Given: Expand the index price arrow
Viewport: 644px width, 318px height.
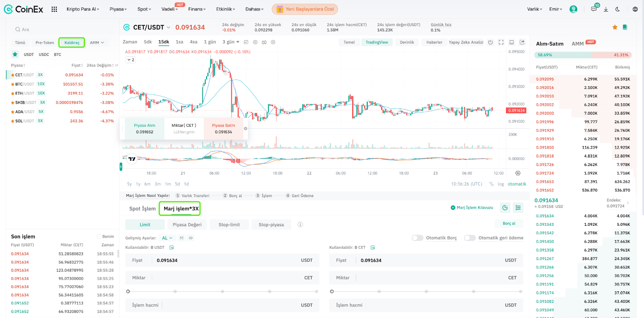Looking at the screenshot, I should (x=628, y=203).
